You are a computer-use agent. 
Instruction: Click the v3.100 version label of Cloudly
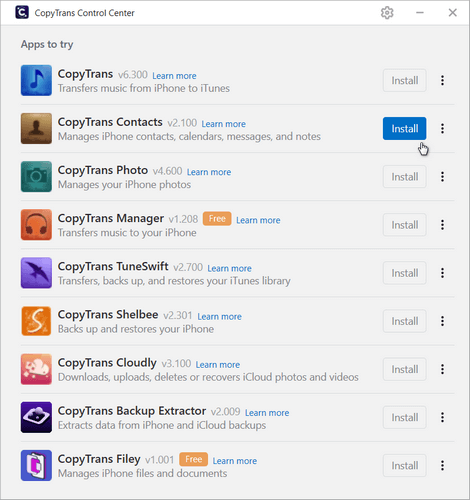[176, 364]
